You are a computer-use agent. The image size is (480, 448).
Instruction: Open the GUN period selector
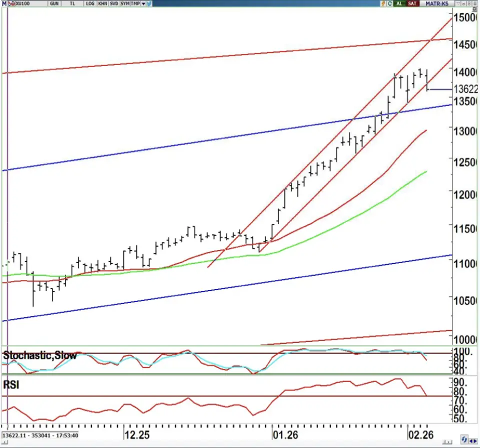coord(54,3)
